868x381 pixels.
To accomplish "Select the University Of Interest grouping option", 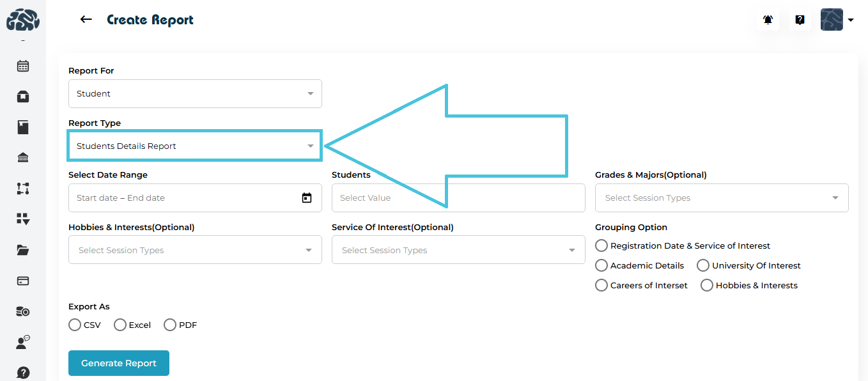I will tap(703, 265).
